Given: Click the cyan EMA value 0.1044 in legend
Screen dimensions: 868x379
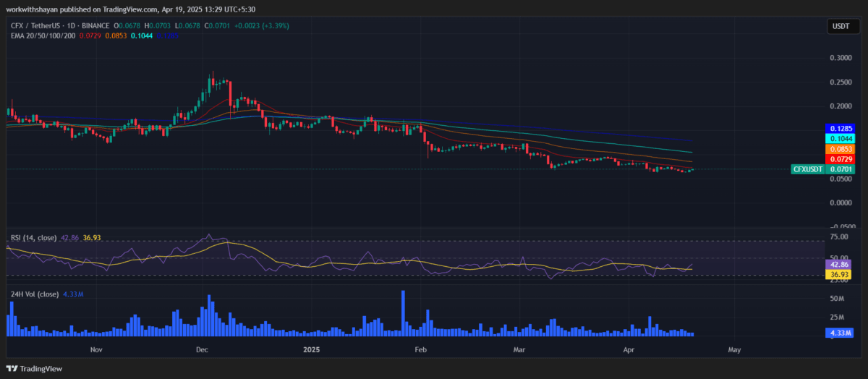Looking at the screenshot, I should coord(142,35).
